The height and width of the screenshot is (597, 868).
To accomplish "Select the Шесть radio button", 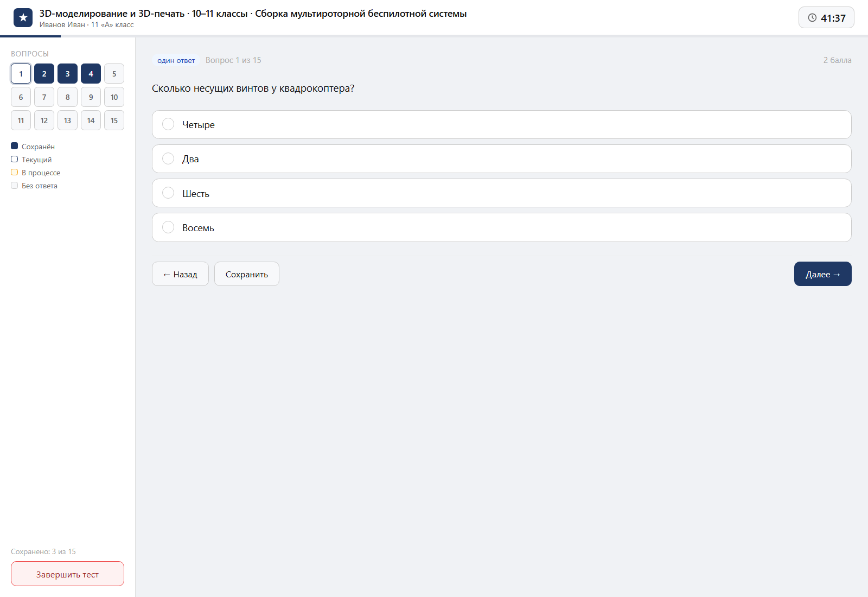I will coord(168,193).
